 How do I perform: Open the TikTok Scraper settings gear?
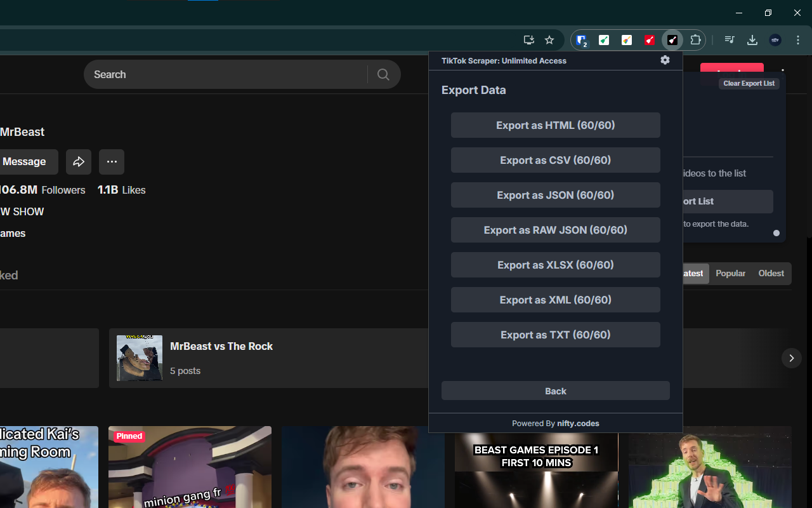[665, 60]
